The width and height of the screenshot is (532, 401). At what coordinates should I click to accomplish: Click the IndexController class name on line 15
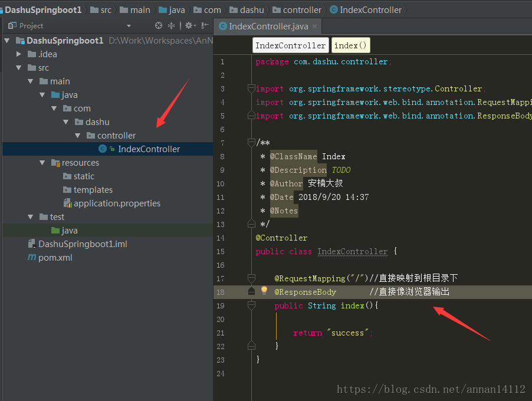(352, 251)
